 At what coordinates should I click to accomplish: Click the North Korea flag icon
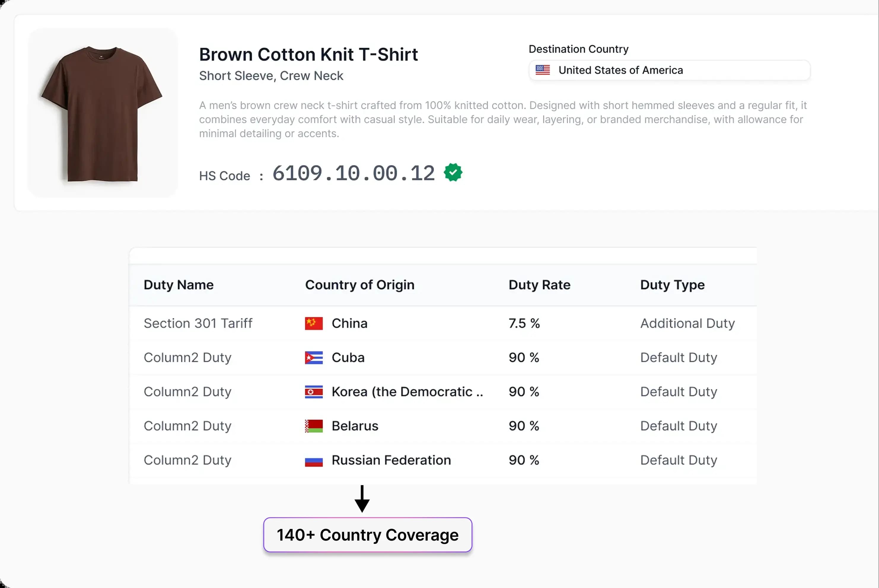point(314,392)
